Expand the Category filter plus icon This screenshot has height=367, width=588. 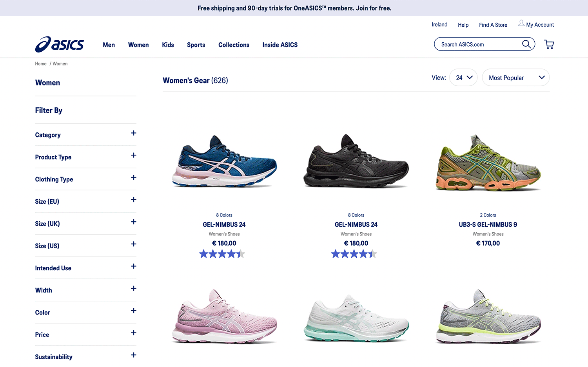134,133
